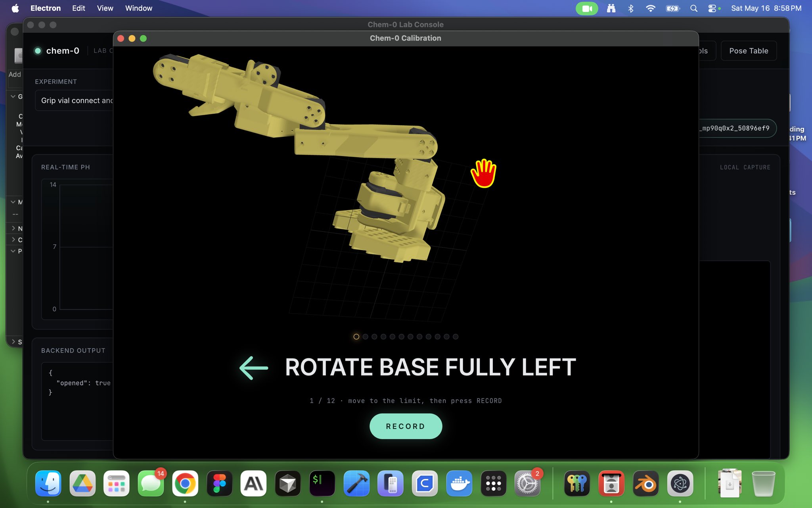This screenshot has height=508, width=812.
Task: Open Google Chrome from the Dock
Action: tap(185, 483)
